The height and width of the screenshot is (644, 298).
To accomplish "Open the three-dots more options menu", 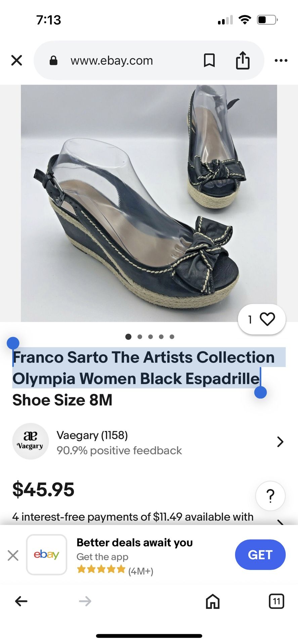I will point(281,60).
